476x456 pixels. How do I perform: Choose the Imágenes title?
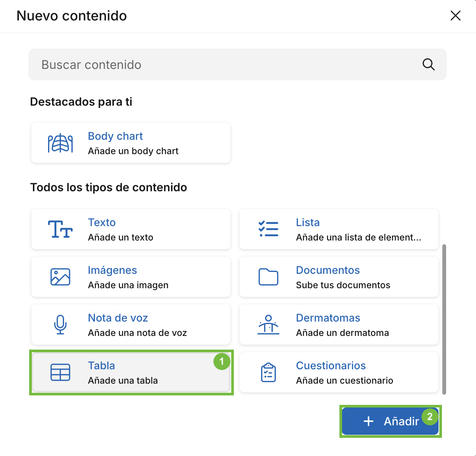112,270
